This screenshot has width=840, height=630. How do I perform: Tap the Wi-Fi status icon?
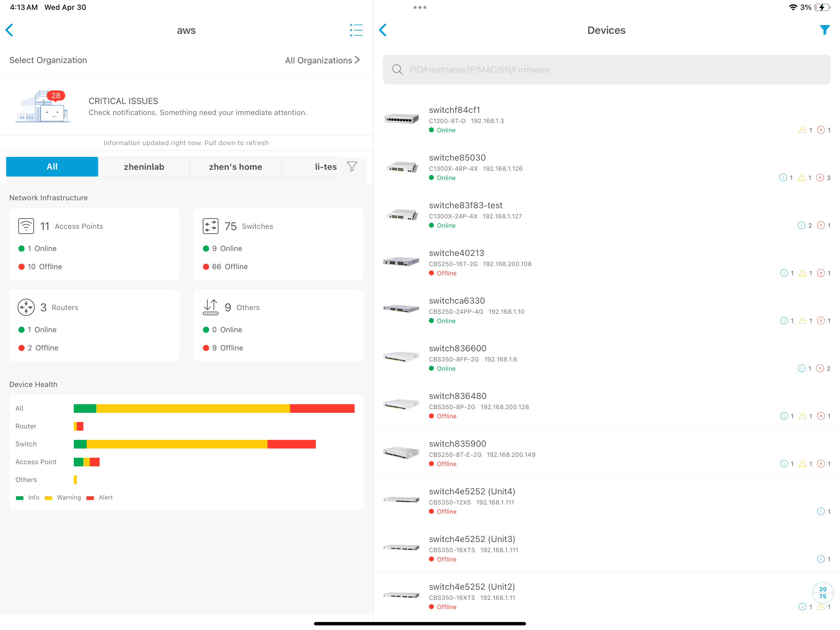(x=793, y=7)
